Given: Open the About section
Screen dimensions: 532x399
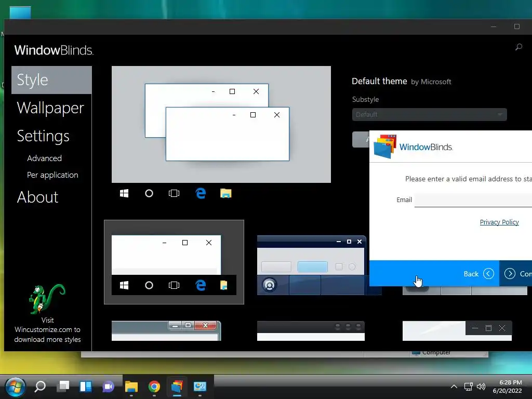Looking at the screenshot, I should (x=37, y=197).
